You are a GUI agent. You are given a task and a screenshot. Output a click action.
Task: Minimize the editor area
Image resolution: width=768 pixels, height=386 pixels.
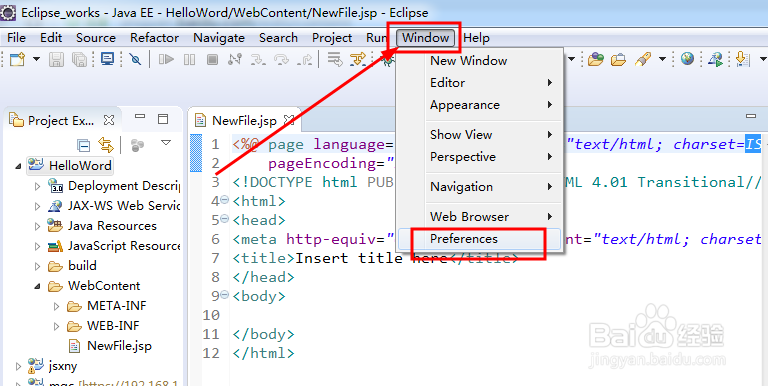751,117
